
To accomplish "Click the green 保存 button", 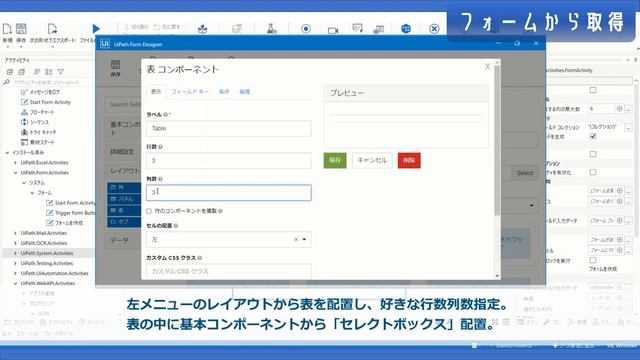I will click(x=335, y=160).
